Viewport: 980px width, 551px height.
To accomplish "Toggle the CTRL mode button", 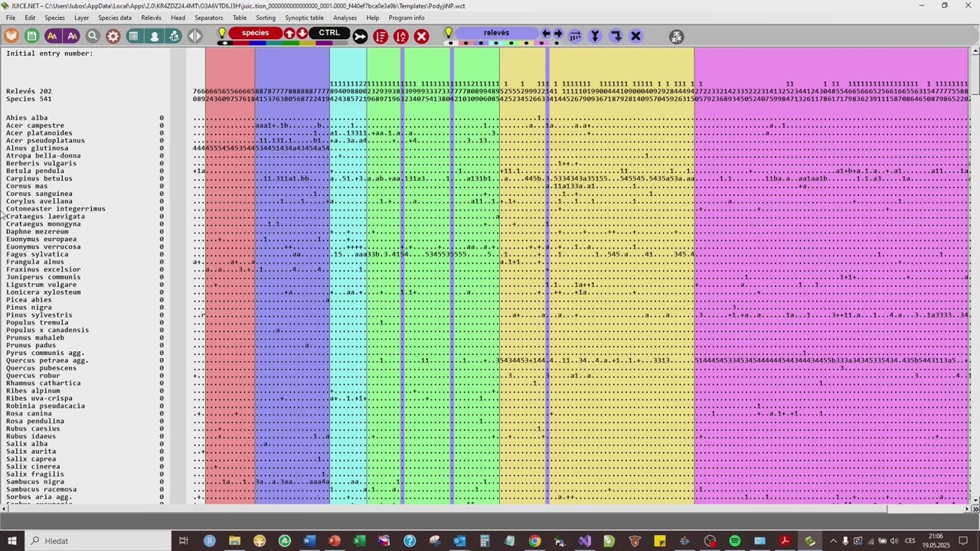I will coord(329,33).
